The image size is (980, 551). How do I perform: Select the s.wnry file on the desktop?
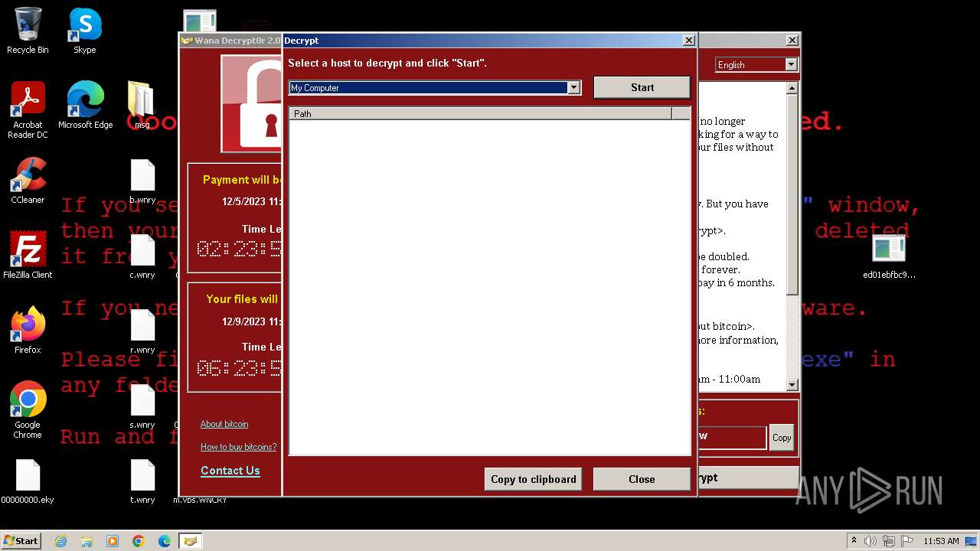point(142,406)
